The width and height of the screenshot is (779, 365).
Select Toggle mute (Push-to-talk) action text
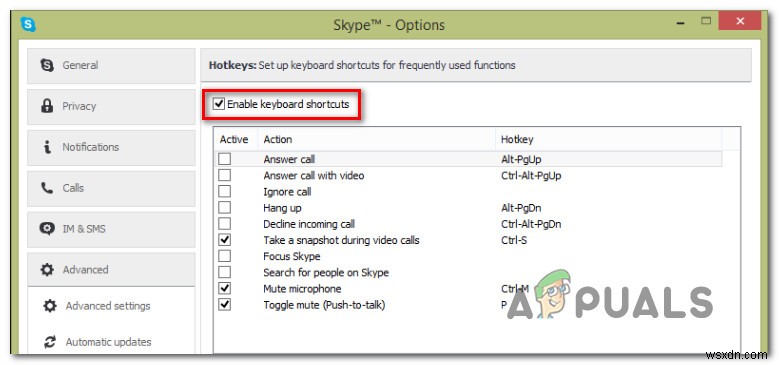point(324,305)
